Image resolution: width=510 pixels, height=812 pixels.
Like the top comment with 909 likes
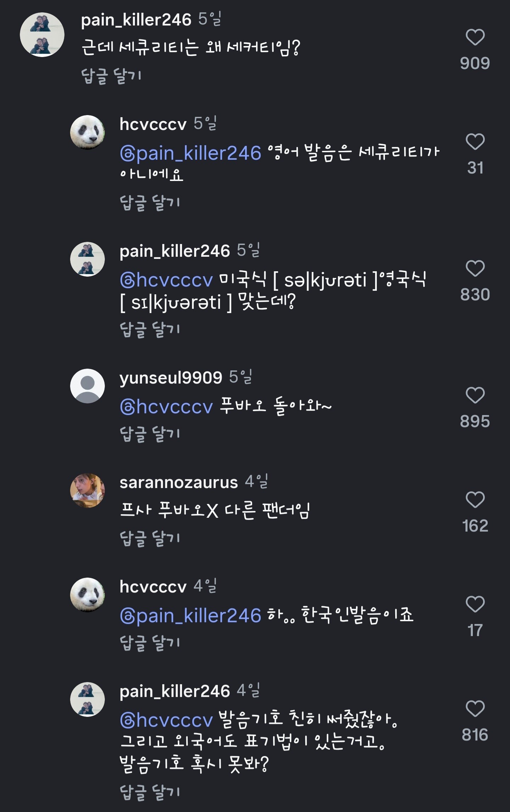[x=475, y=38]
